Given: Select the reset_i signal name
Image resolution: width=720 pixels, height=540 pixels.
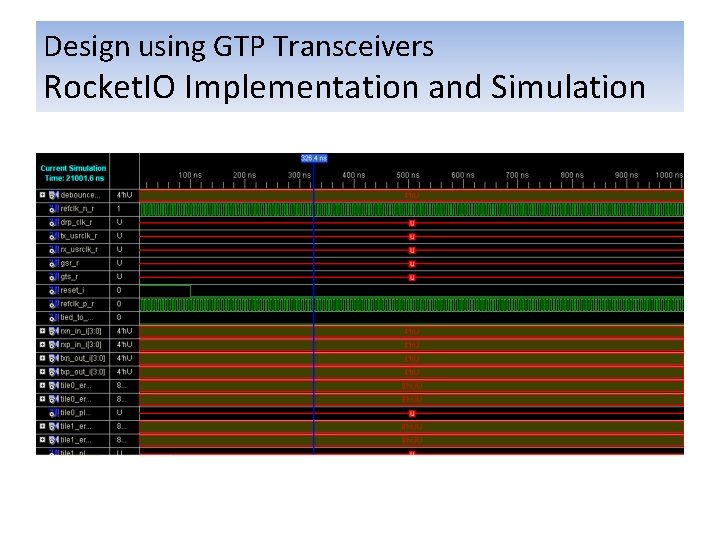Looking at the screenshot, I should (x=72, y=290).
